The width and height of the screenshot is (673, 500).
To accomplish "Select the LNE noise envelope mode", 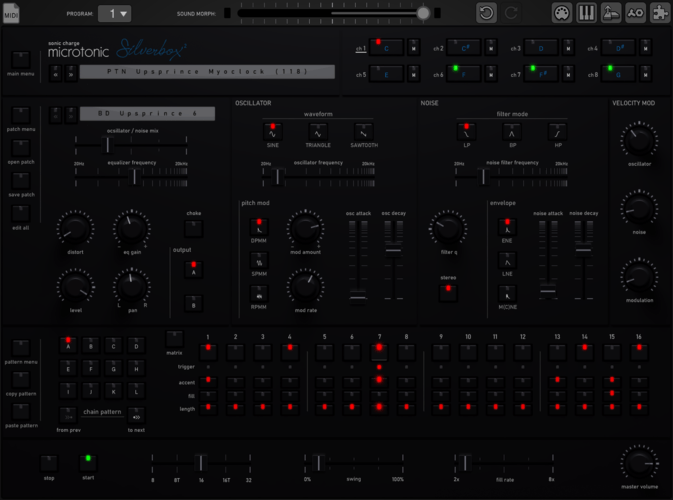I will click(507, 261).
